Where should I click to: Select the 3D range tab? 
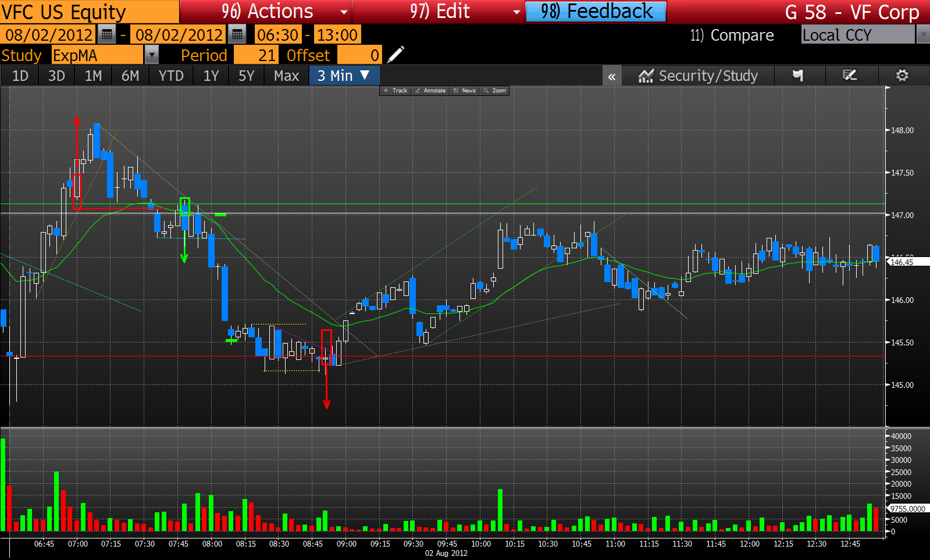point(56,76)
